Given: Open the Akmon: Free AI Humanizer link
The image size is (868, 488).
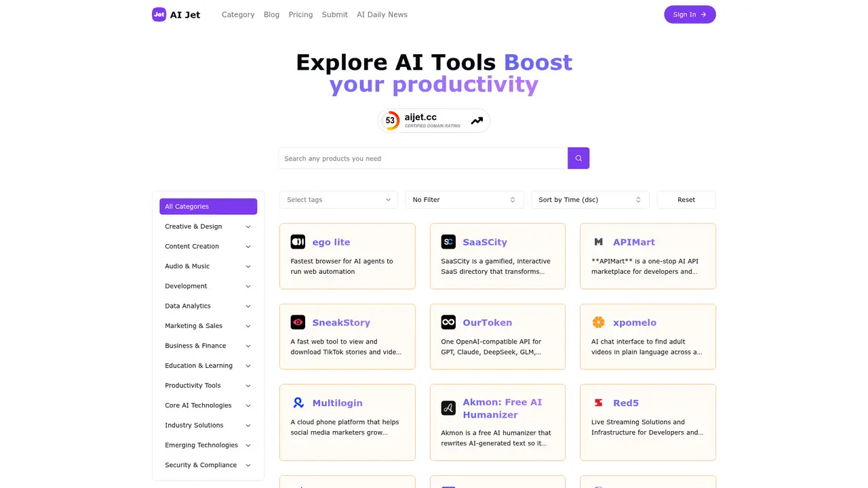Looking at the screenshot, I should pos(502,409).
